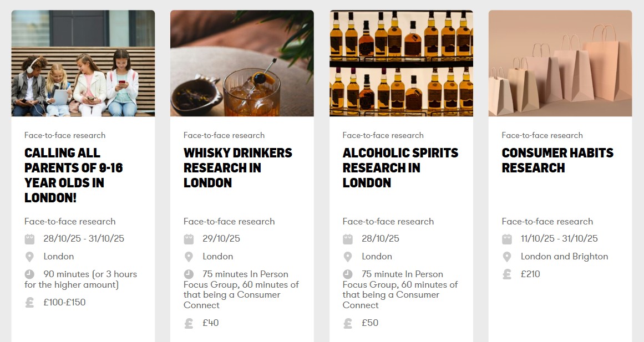Click the whisky cocktail glass image
Screen dimensions: 644x342
242,63
